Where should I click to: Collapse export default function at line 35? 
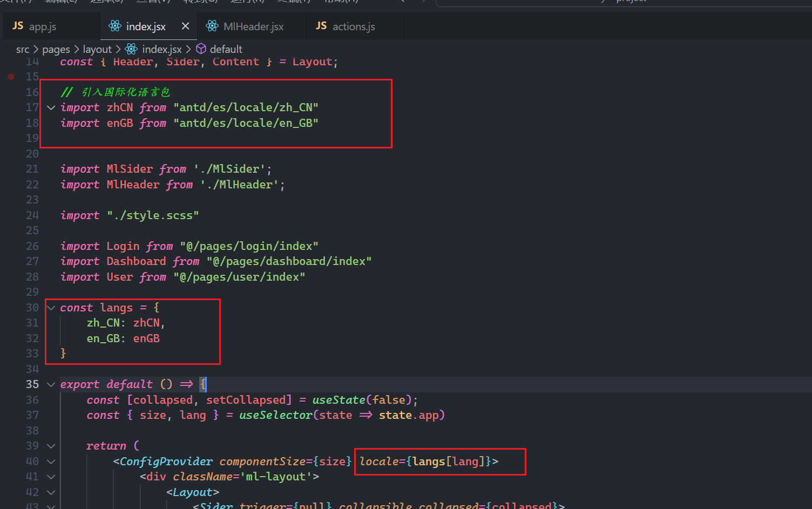pos(51,384)
